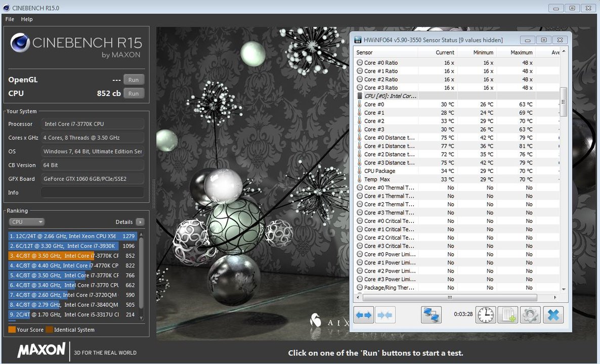Select highlighted ranking row 3 with score 852
Viewport: 600px width, 364px height.
pos(73,256)
